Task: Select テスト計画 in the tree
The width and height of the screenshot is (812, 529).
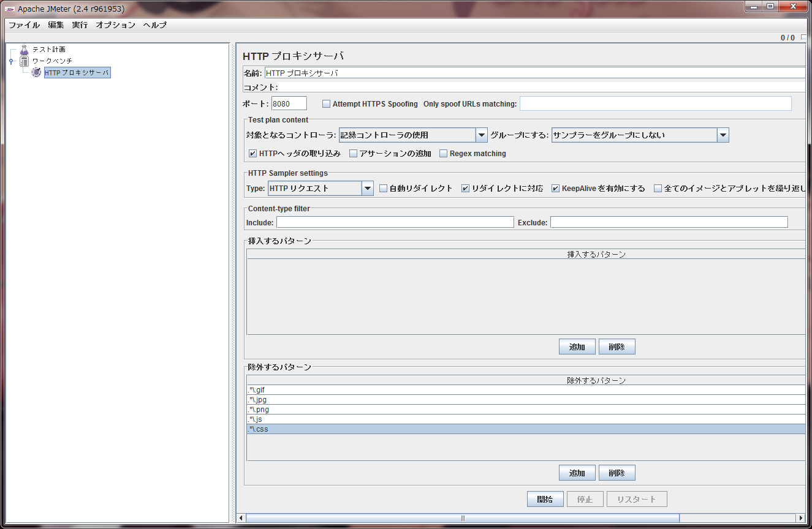Action: (48, 50)
